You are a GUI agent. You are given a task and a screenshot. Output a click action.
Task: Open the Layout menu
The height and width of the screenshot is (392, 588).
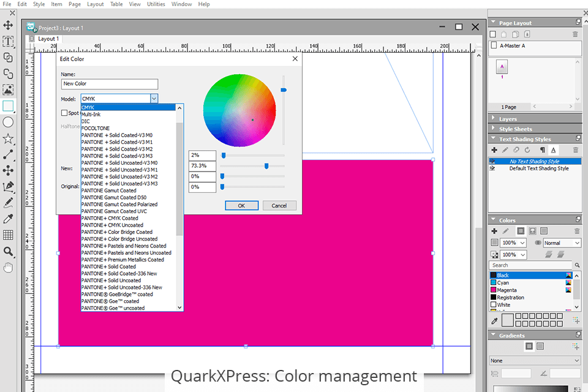tap(96, 4)
